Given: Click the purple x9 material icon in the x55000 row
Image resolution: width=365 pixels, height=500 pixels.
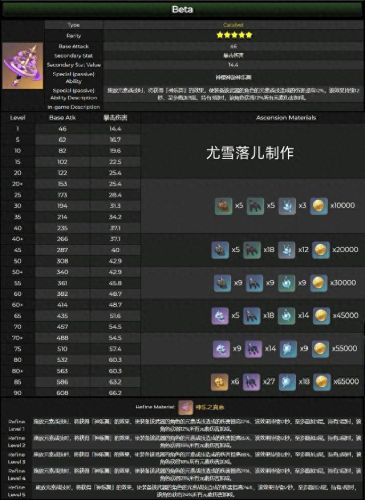Looking at the screenshot, I should tap(221, 349).
